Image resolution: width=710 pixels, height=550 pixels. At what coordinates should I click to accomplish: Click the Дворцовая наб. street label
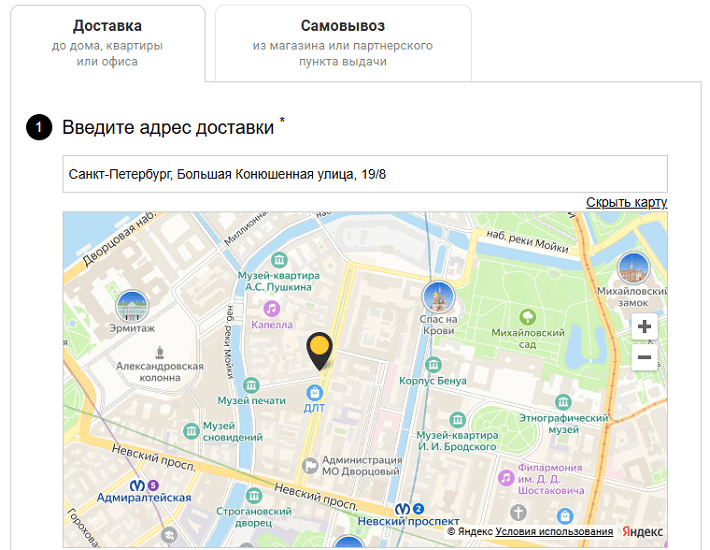coord(119,238)
